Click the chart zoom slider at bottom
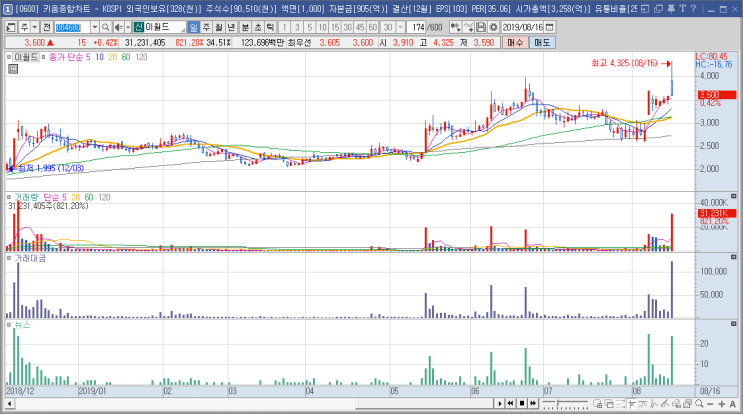The image size is (743, 414). (x=565, y=404)
